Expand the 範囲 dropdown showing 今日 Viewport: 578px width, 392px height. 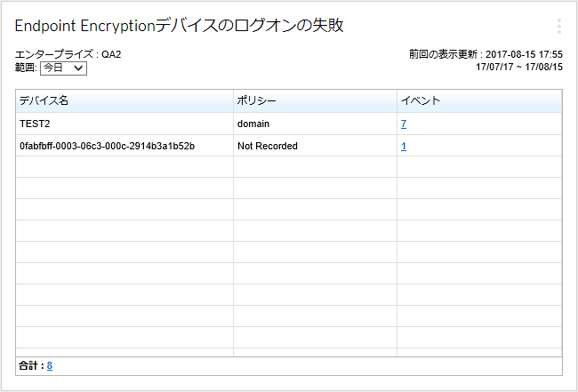coord(64,68)
